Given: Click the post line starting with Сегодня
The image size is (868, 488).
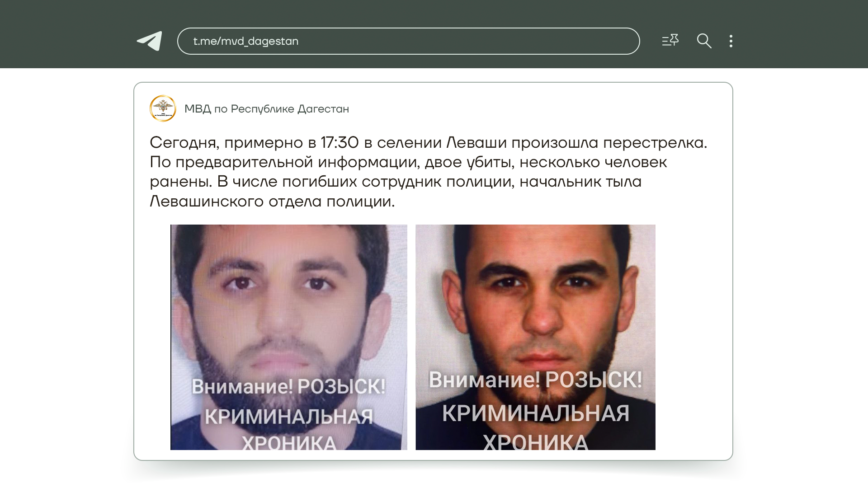Looking at the screenshot, I should tap(428, 143).
